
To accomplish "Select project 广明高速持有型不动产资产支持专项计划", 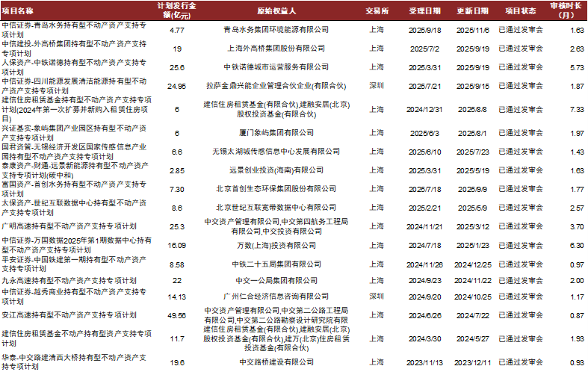I will click(x=69, y=226).
